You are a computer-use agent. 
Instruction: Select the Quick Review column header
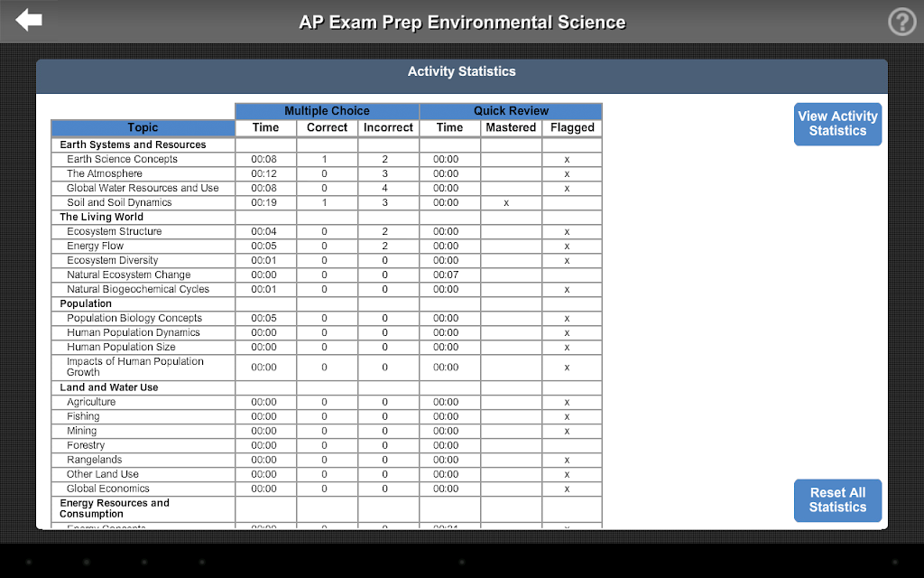tap(511, 111)
